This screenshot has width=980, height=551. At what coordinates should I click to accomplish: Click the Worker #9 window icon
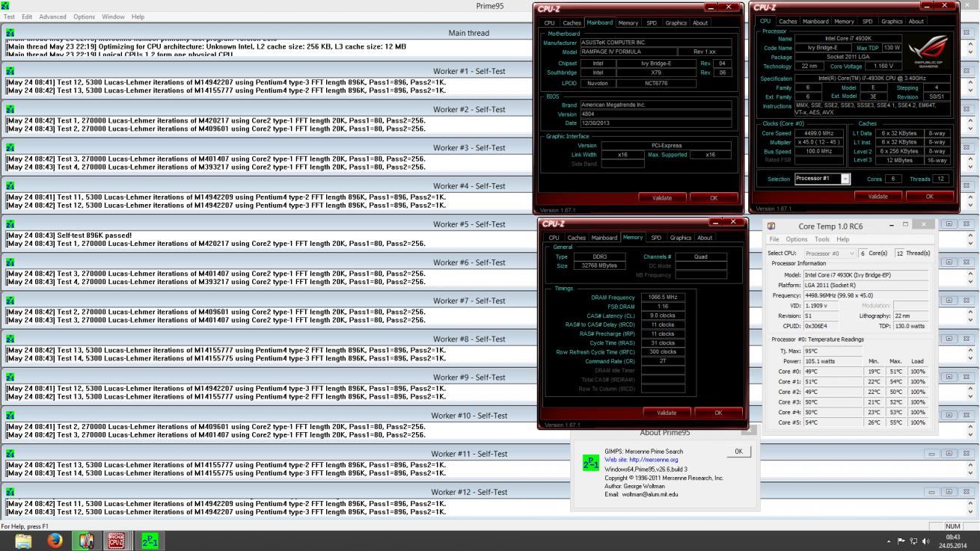pos(10,377)
